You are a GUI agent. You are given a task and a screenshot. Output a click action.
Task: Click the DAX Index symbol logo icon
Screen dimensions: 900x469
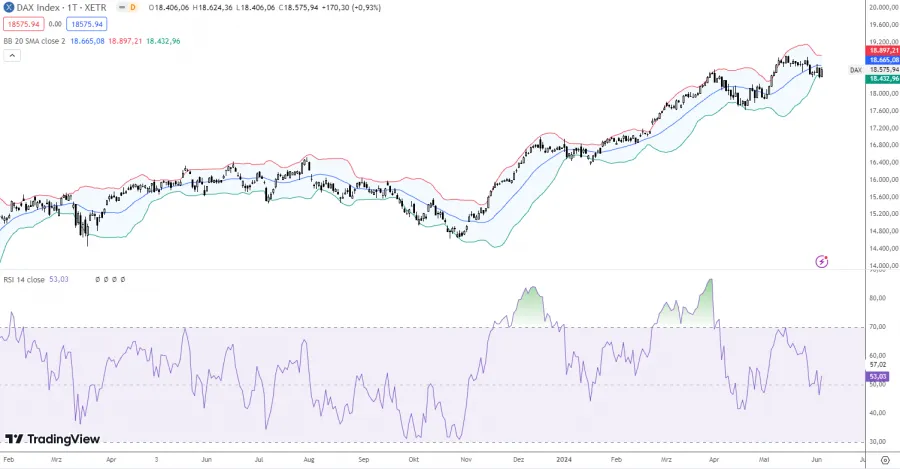(x=9, y=8)
